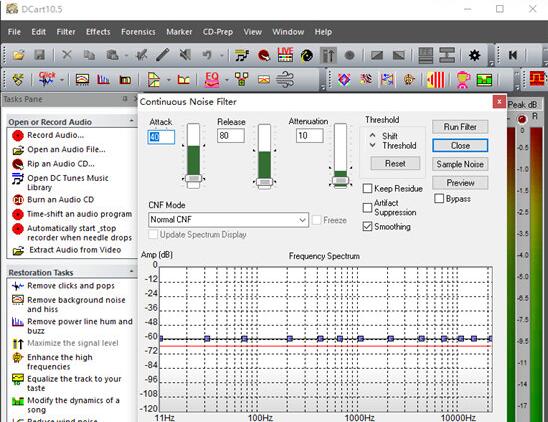Viewport: 548px width, 422px height.
Task: Click the wind noise filter toolbar icon
Action: [x=285, y=80]
